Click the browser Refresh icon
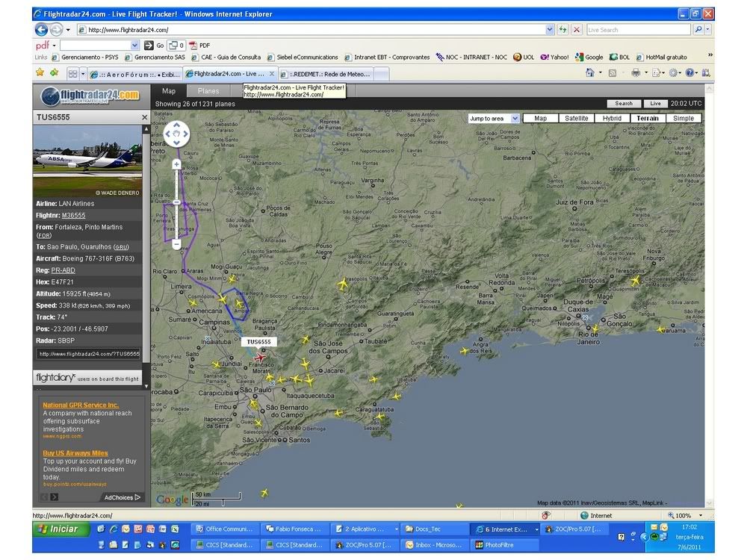 pyautogui.click(x=562, y=30)
